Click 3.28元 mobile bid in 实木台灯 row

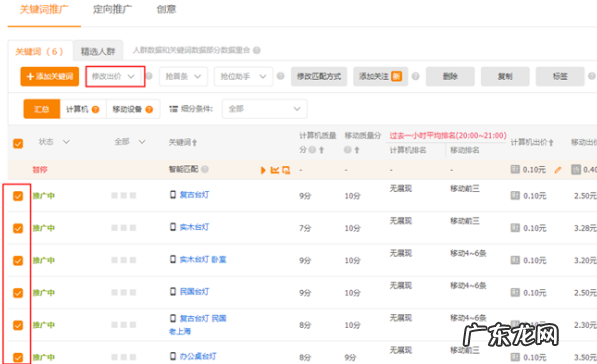coord(585,228)
